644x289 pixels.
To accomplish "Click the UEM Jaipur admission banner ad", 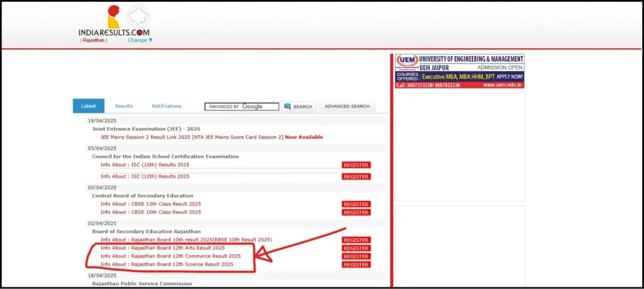I will click(460, 71).
